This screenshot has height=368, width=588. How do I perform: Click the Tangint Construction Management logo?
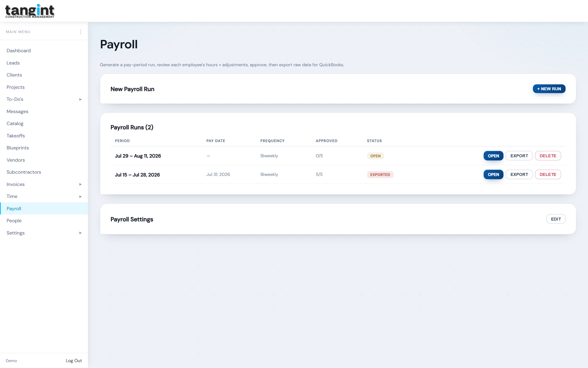tap(30, 11)
